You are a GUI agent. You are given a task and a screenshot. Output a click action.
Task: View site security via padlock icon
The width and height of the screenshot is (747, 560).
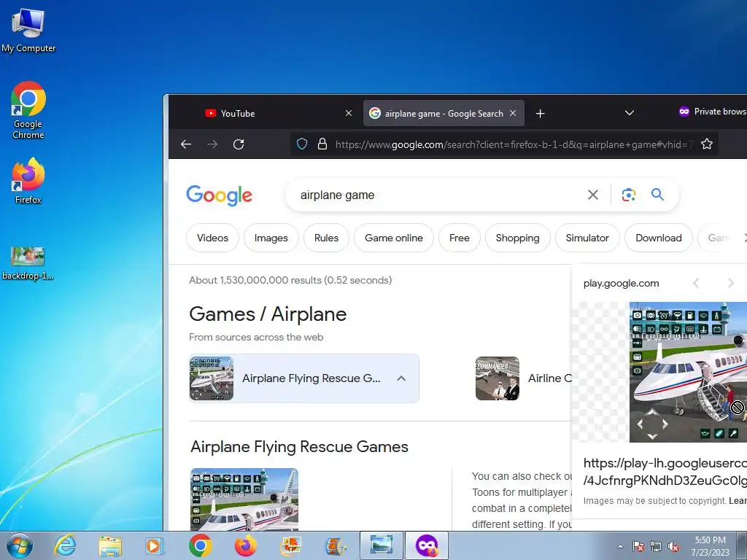coord(322,144)
